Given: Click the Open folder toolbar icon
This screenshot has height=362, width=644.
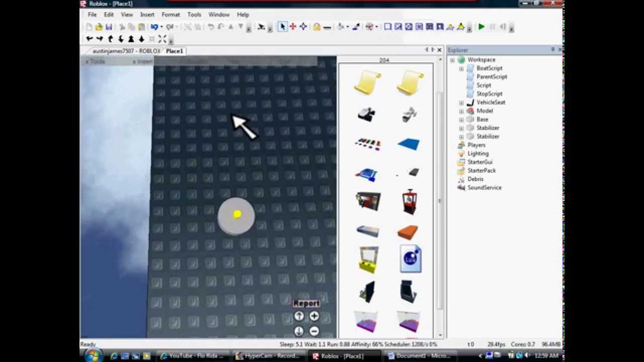Looking at the screenshot, I should coord(99,27).
